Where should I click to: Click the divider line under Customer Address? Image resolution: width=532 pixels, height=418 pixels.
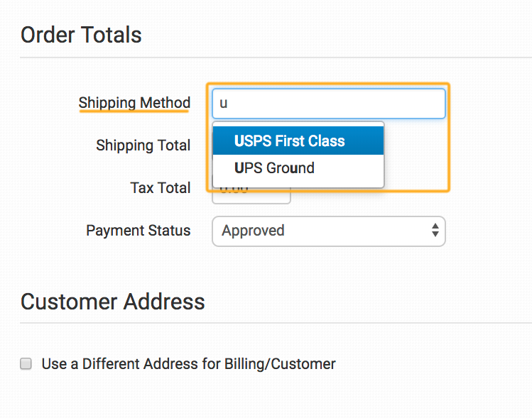click(276, 323)
